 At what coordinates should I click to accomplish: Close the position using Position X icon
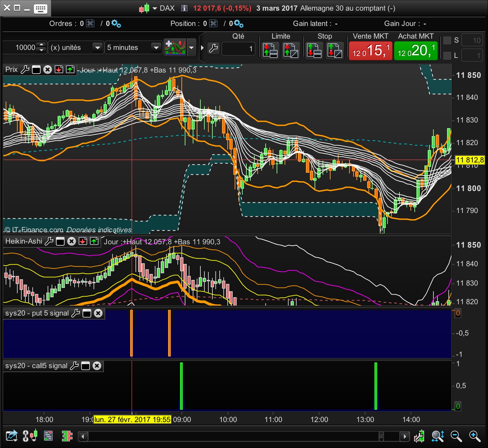click(213, 24)
